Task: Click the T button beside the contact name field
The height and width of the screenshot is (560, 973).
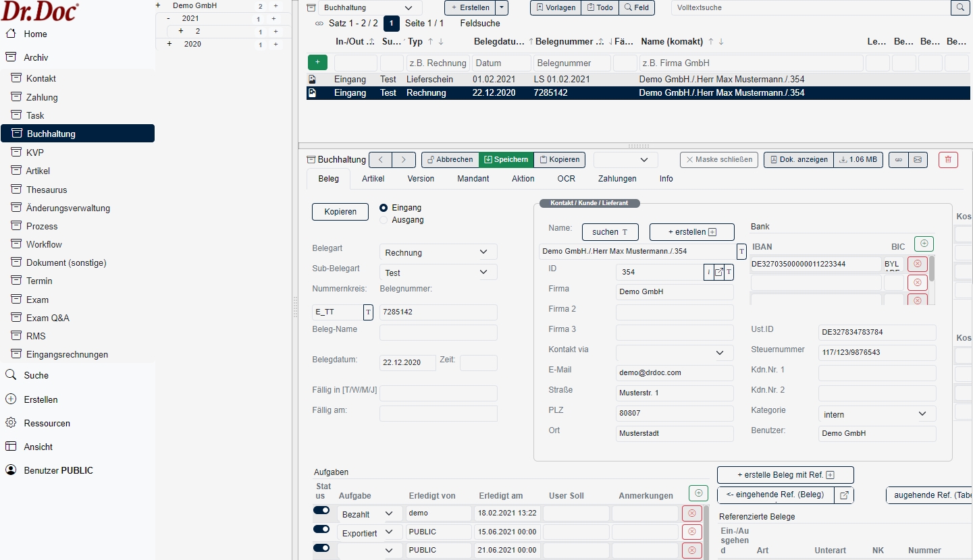Action: pos(741,252)
